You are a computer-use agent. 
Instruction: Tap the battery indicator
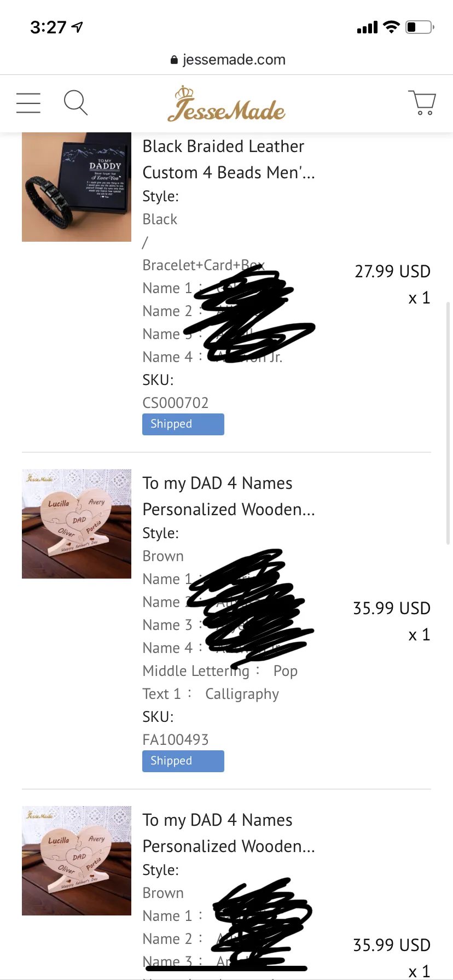[x=420, y=27]
